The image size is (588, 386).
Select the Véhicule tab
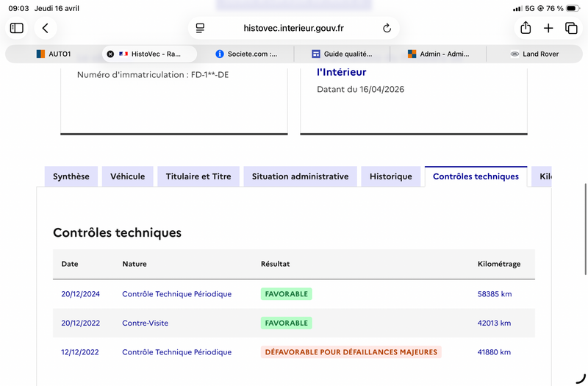click(x=127, y=176)
